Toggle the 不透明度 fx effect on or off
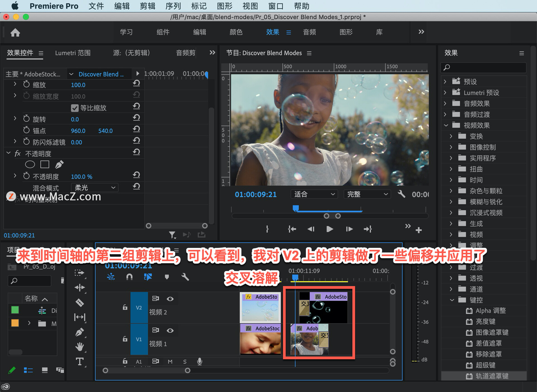Screen dimensions: 537x392 17,153
